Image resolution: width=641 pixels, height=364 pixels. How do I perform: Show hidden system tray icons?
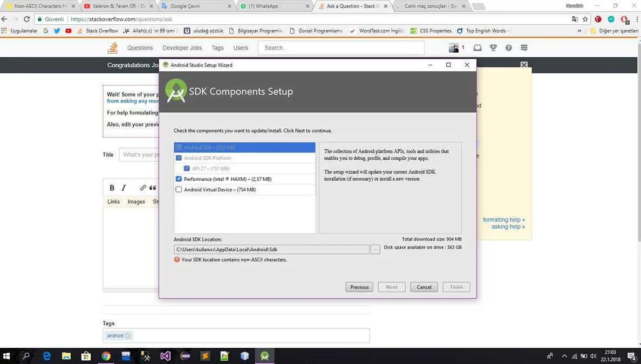(x=564, y=356)
